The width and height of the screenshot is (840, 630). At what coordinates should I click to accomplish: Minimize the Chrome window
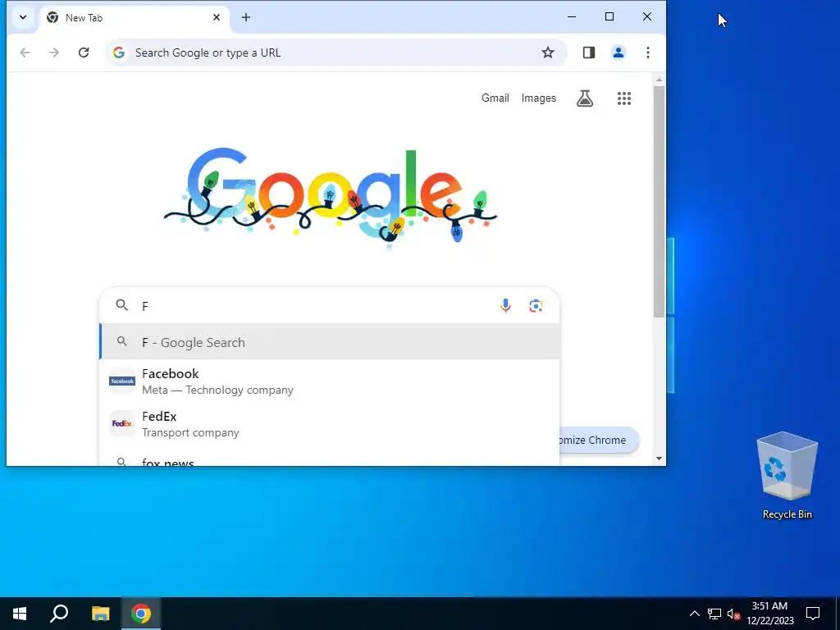(572, 16)
